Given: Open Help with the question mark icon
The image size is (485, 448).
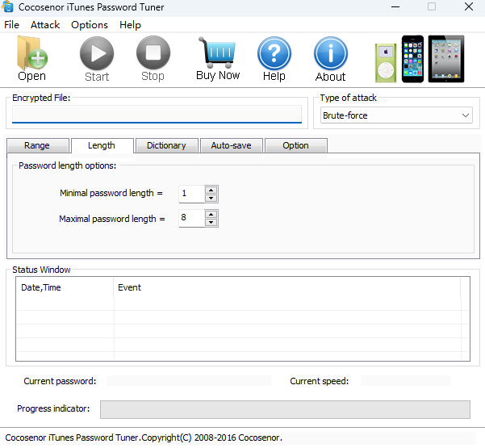Looking at the screenshot, I should [x=274, y=59].
